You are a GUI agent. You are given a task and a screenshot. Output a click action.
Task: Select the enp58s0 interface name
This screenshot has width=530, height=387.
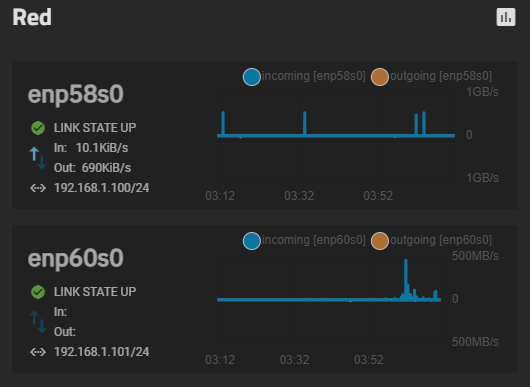76,95
